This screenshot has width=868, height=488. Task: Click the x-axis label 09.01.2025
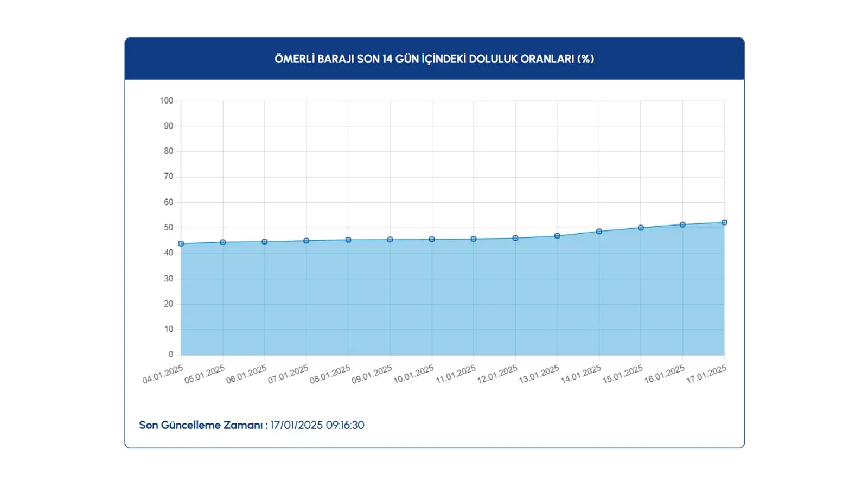(372, 374)
